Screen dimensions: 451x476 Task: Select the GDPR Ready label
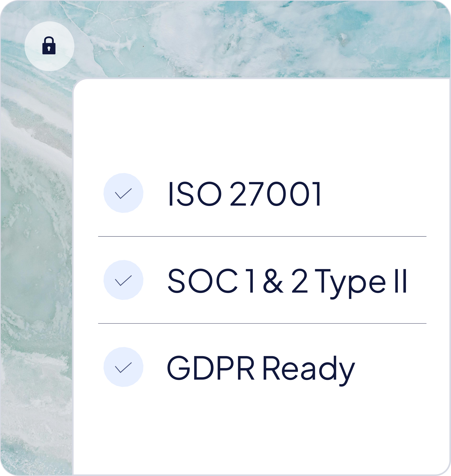(261, 370)
